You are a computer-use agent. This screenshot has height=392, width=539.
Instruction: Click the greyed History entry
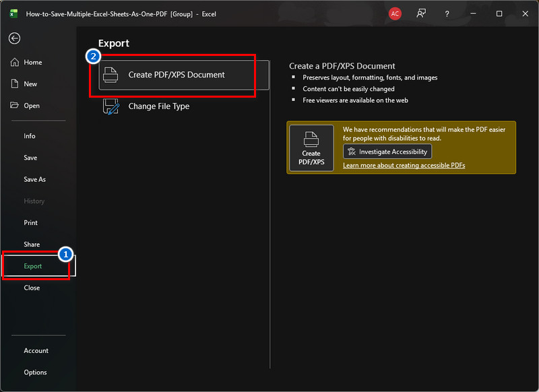[x=34, y=201]
